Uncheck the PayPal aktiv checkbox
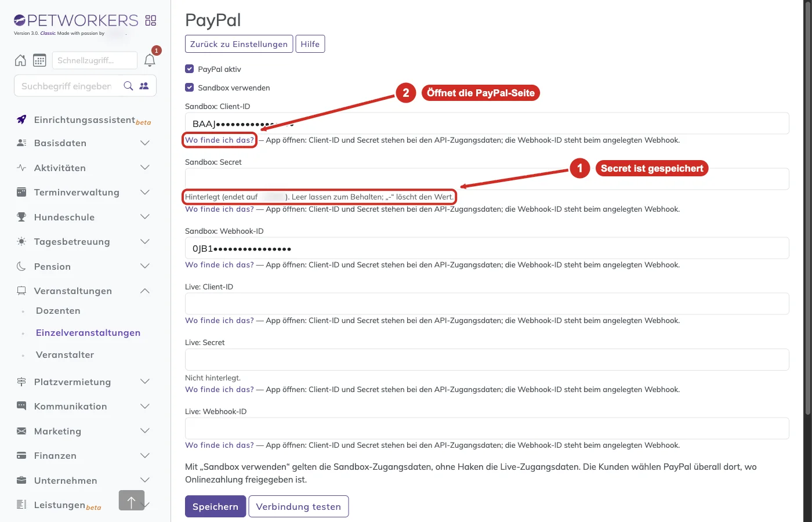 point(189,69)
